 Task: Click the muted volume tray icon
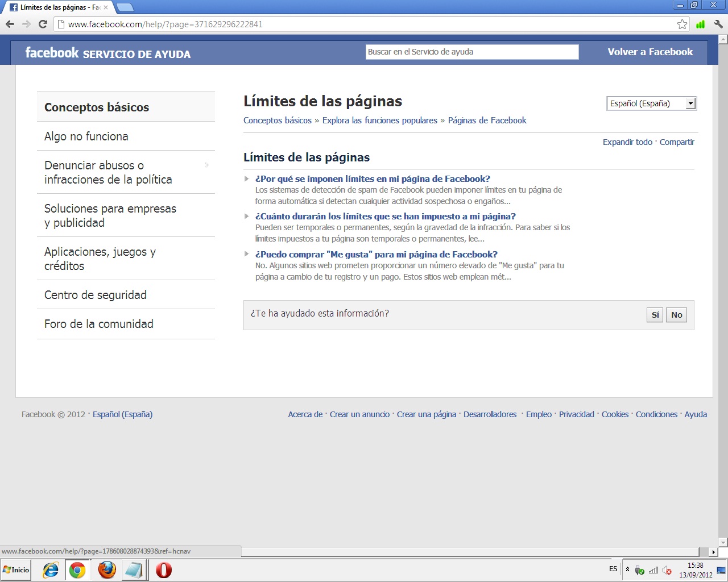point(667,570)
